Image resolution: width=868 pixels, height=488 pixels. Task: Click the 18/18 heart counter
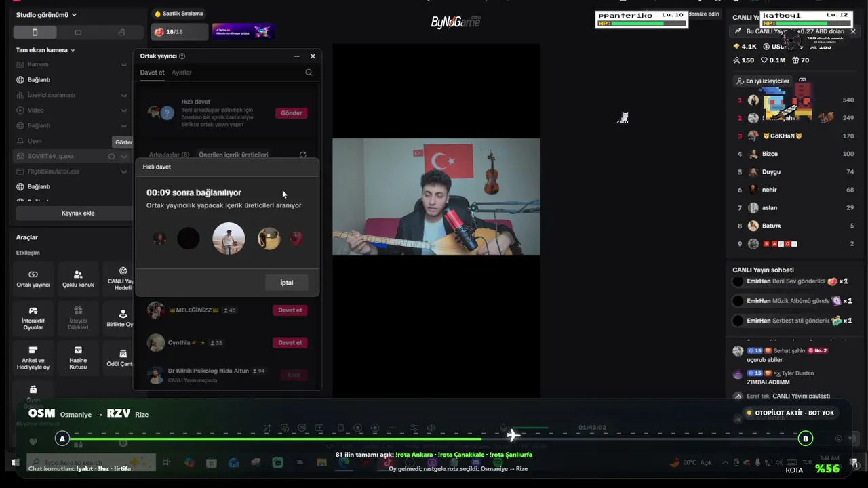[x=180, y=32]
